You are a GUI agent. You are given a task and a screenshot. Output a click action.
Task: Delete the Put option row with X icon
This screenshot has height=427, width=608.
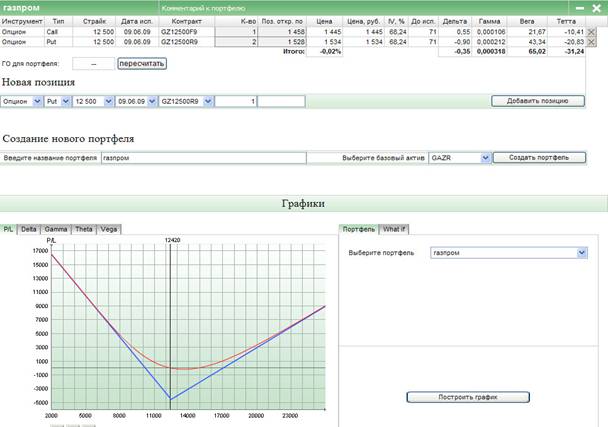click(x=591, y=42)
